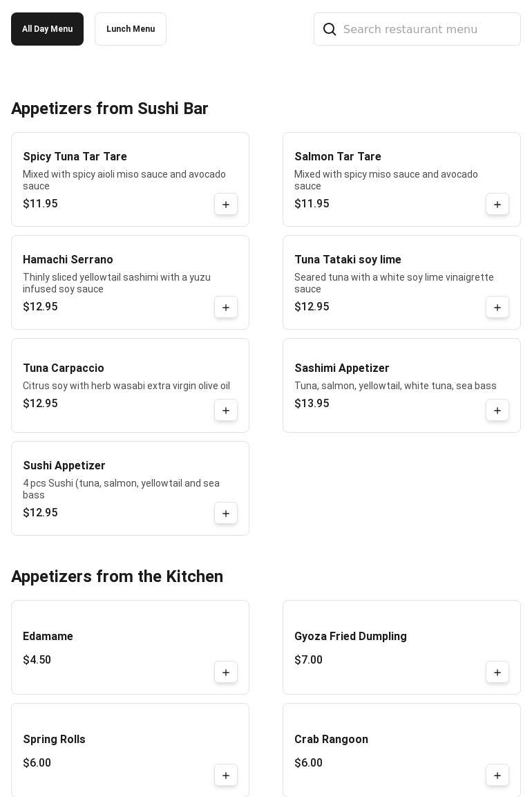Add Tuna Tataki soy lime to order
This screenshot has width=532, height=797.
(x=497, y=307)
